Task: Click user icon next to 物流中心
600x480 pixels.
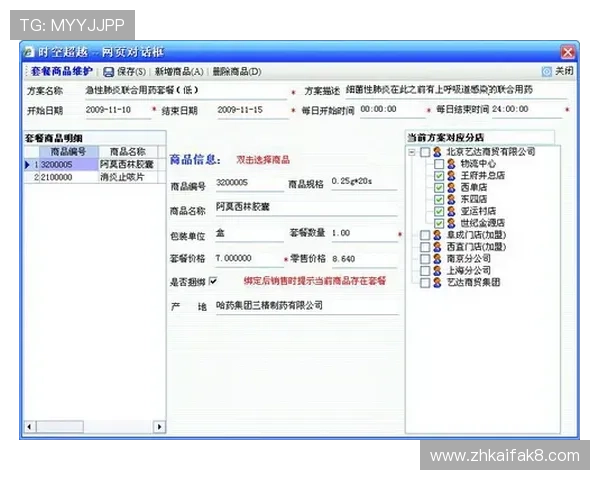Action: coord(451,164)
